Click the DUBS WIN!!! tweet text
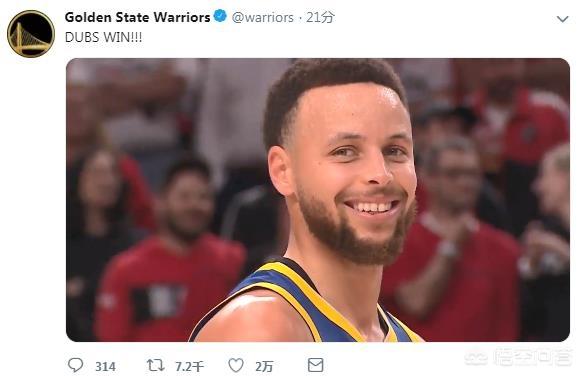The image size is (583, 376). tap(103, 37)
